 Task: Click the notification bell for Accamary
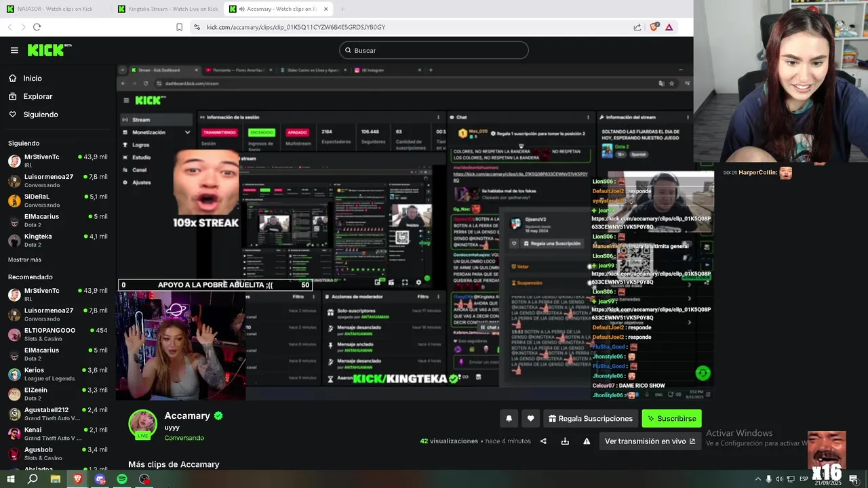tap(509, 419)
